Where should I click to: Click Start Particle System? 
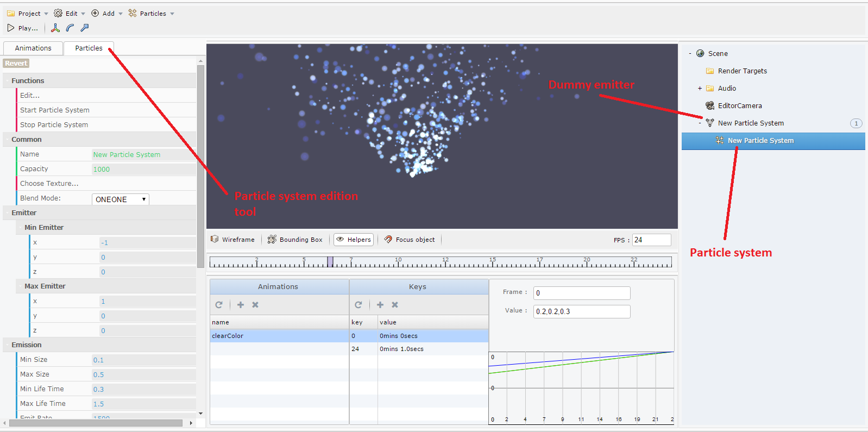pos(55,110)
